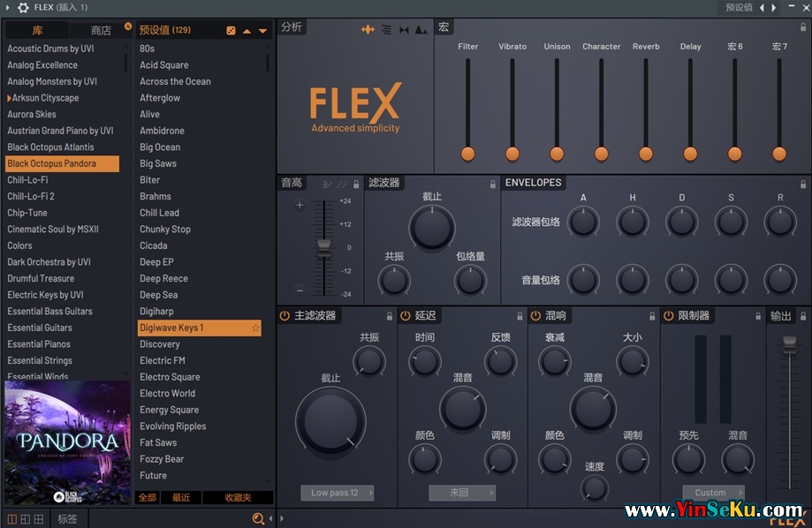The height and width of the screenshot is (528, 812).
Task: Select the waveform analysis view icon
Action: click(x=368, y=29)
